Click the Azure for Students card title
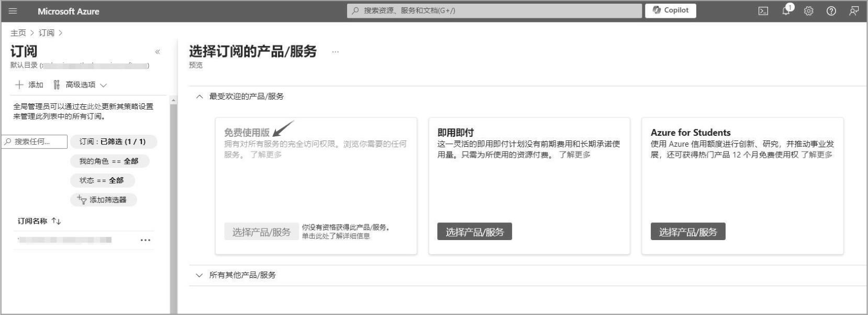The image size is (868, 315). click(691, 133)
